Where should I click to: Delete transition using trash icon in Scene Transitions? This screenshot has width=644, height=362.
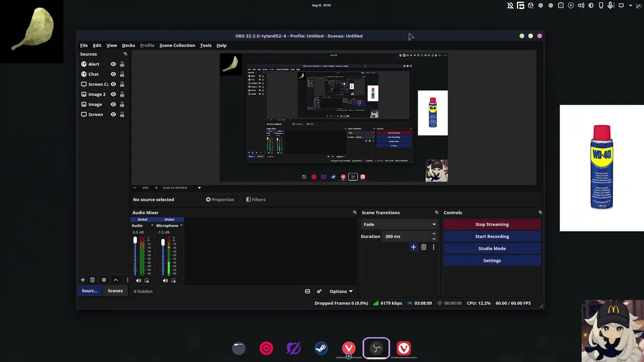424,247
